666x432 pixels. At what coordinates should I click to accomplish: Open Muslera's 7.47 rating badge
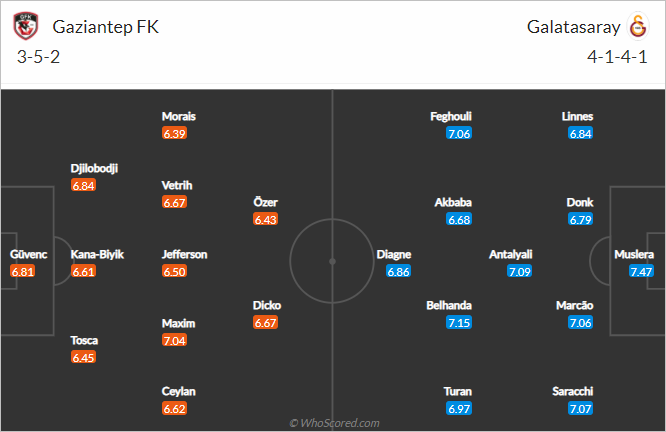[x=641, y=271]
